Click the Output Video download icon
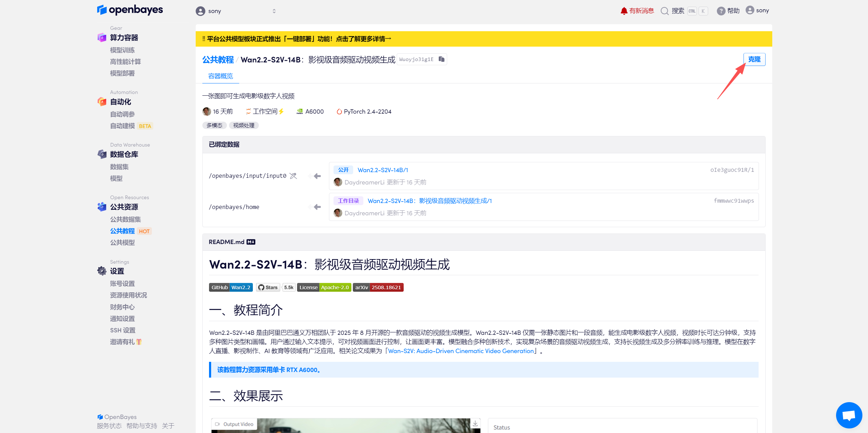The image size is (868, 433). click(475, 424)
